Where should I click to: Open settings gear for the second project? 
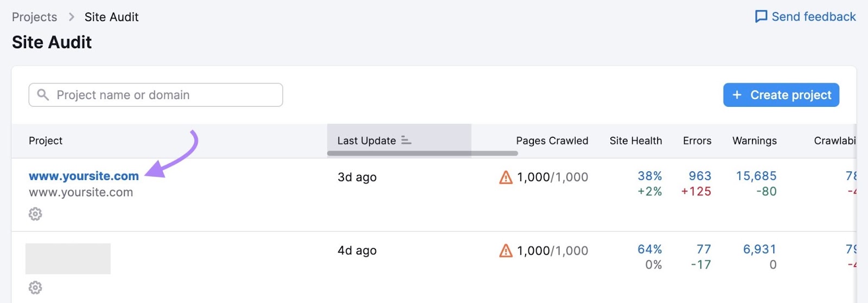coord(35,287)
